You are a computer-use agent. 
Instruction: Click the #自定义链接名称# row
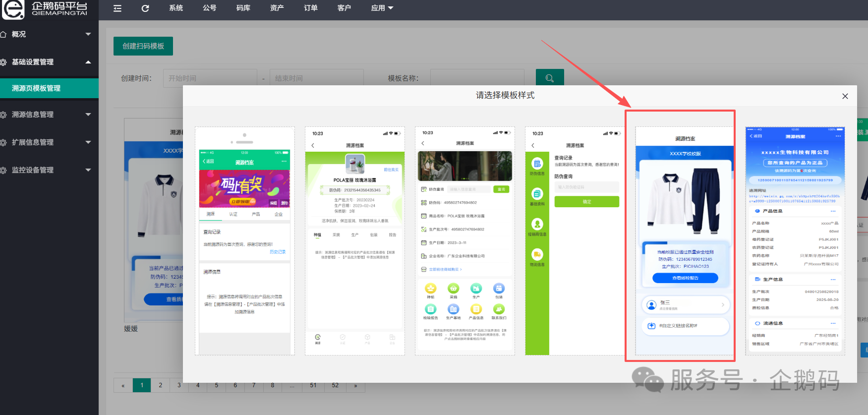tap(685, 326)
